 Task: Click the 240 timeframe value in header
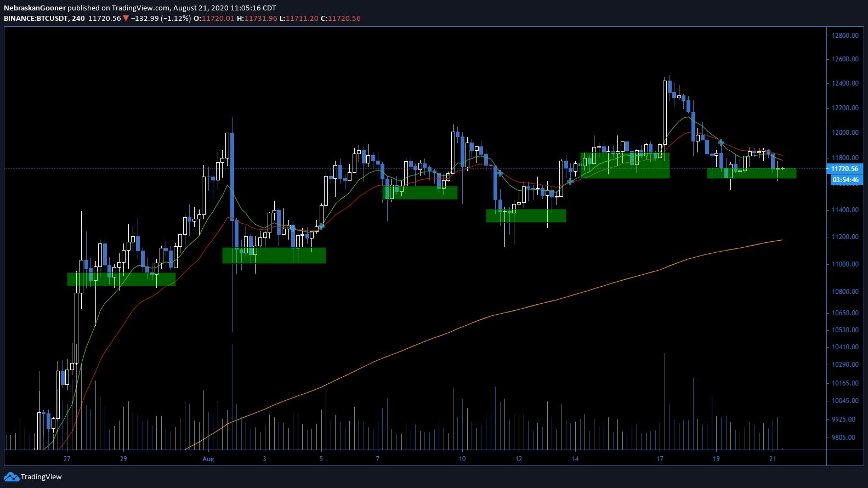point(78,18)
